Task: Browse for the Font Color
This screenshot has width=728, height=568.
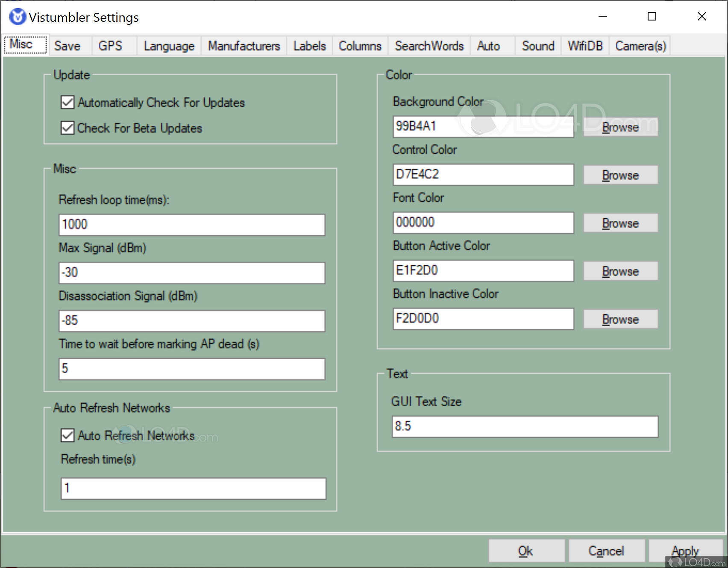Action: pos(620,223)
